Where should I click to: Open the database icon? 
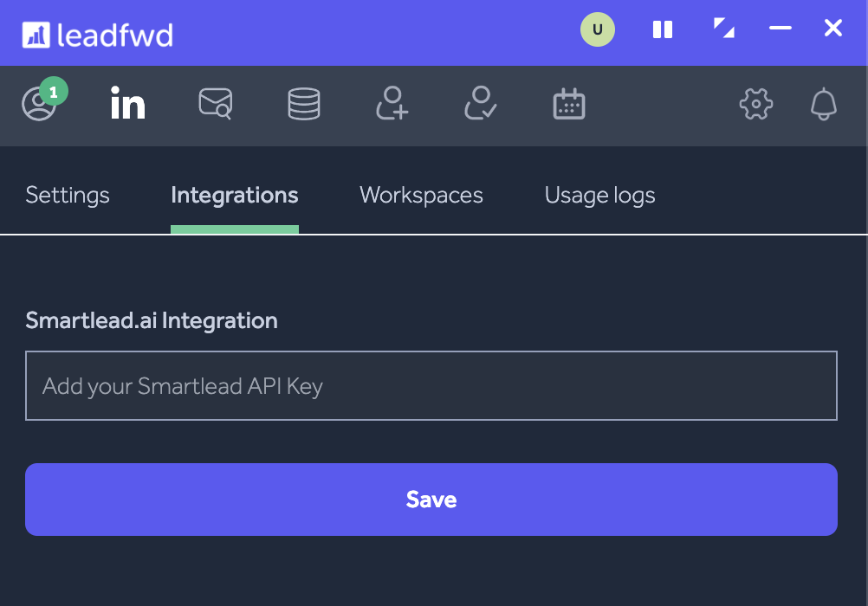[x=304, y=104]
